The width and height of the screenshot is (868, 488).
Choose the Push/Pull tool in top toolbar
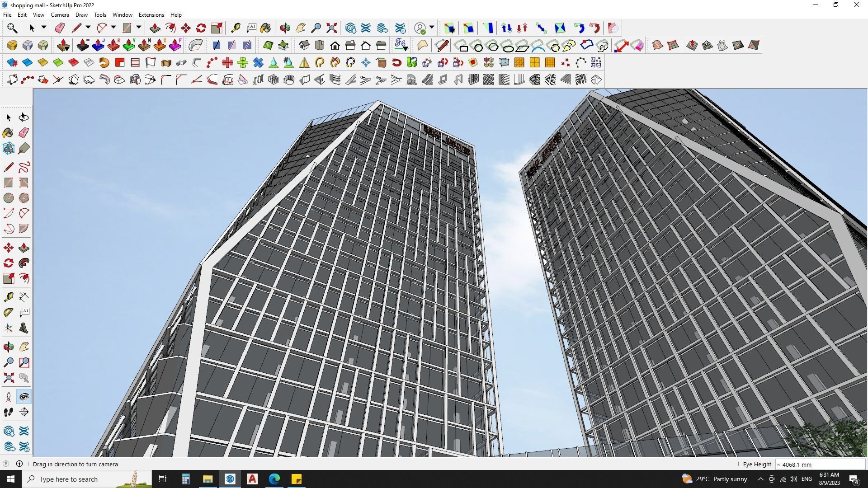155,28
